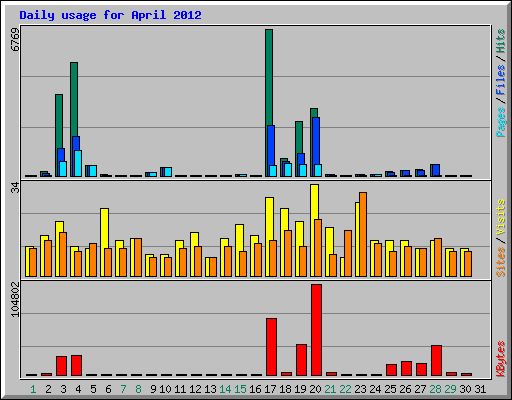512x400 pixels.
Task: Click the Pages legend label
Action: 501,122
